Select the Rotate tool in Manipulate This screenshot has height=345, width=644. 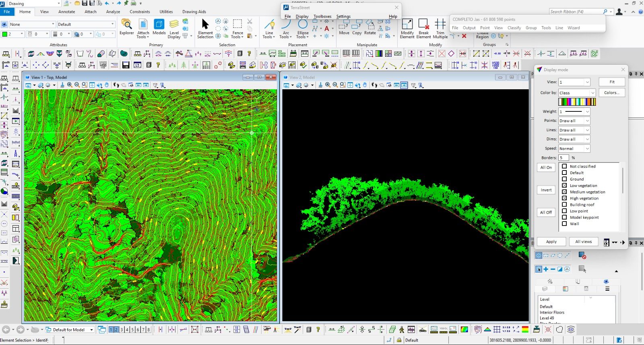[370, 27]
